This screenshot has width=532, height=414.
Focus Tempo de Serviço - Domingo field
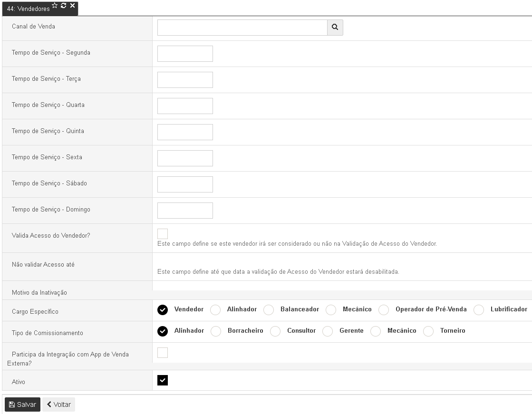pos(185,211)
